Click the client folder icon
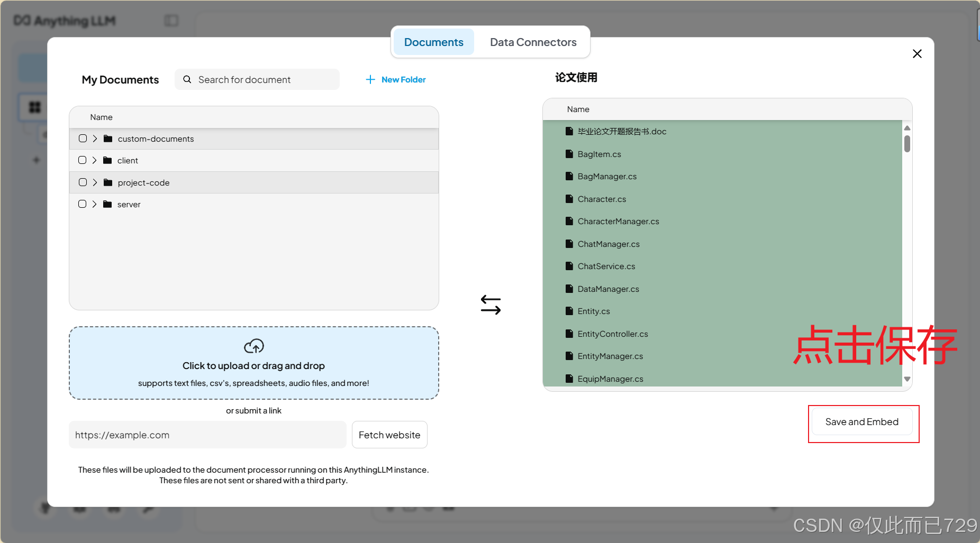The height and width of the screenshot is (543, 980). tap(107, 160)
